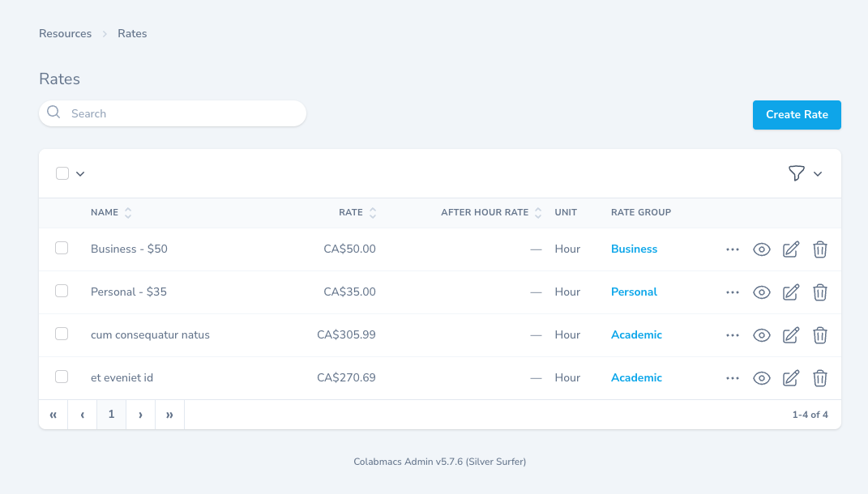Open the filter dropdown chevron at top right

pos(818,173)
